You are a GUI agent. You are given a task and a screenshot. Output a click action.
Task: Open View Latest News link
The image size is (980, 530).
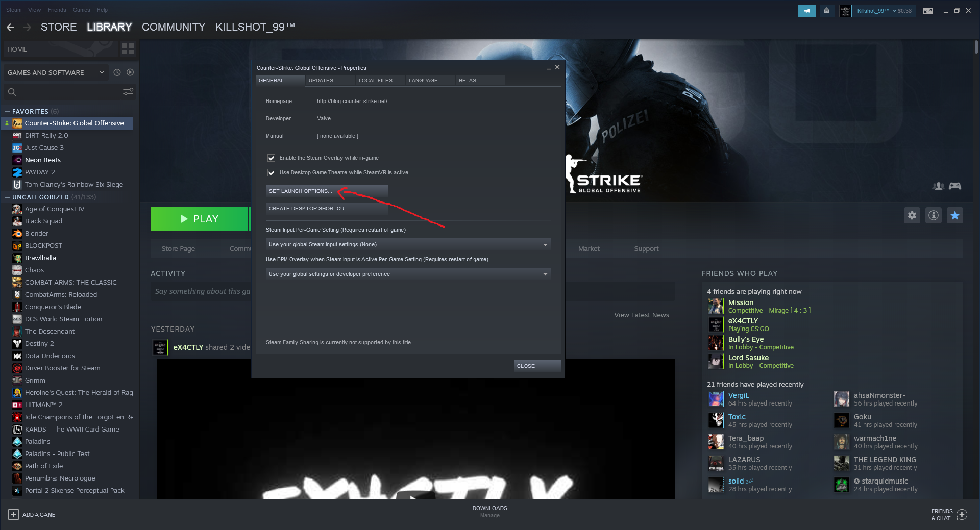(642, 315)
